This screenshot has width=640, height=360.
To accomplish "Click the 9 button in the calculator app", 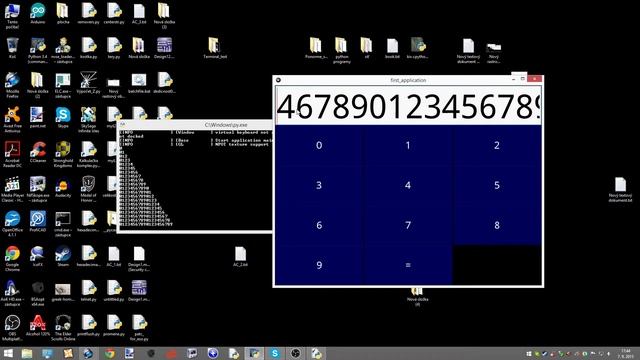I will tap(319, 265).
